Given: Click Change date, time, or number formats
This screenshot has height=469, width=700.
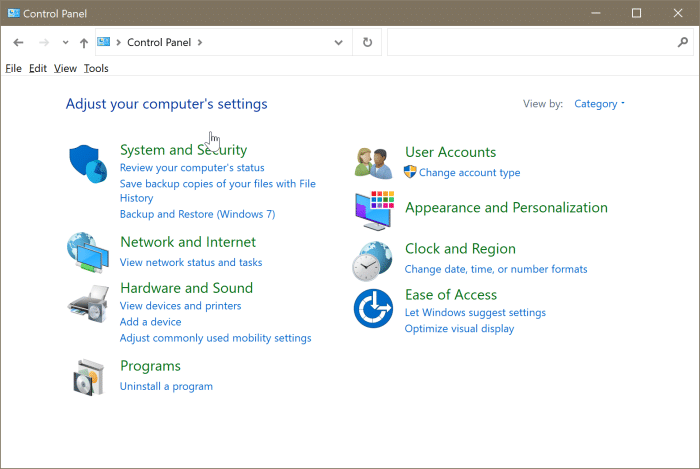Looking at the screenshot, I should [x=496, y=269].
